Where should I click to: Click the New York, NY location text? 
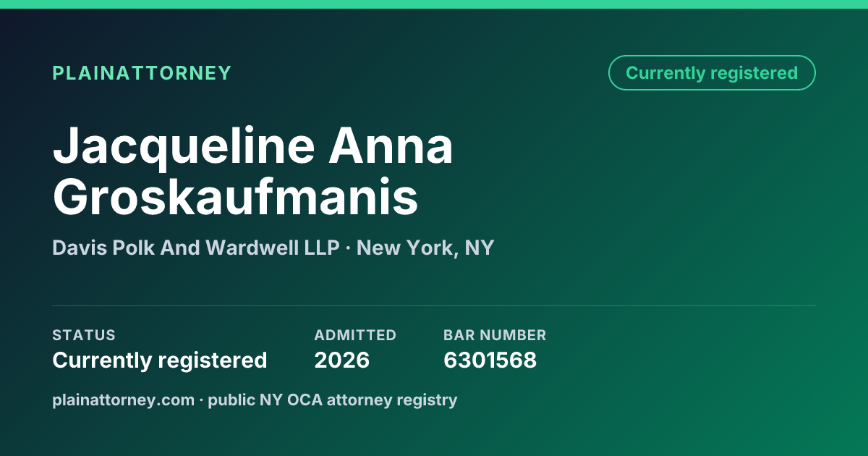pos(425,248)
